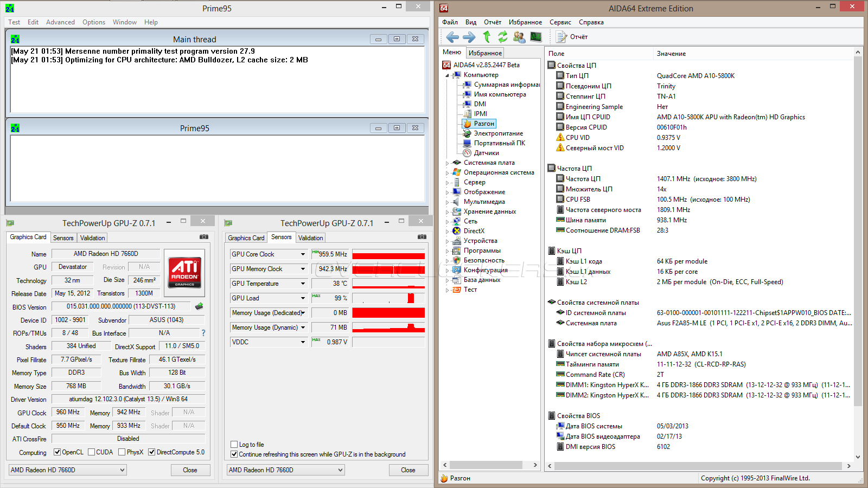Click Close in the GPU-Z Sensors window
This screenshot has height=488, width=868.
(408, 470)
